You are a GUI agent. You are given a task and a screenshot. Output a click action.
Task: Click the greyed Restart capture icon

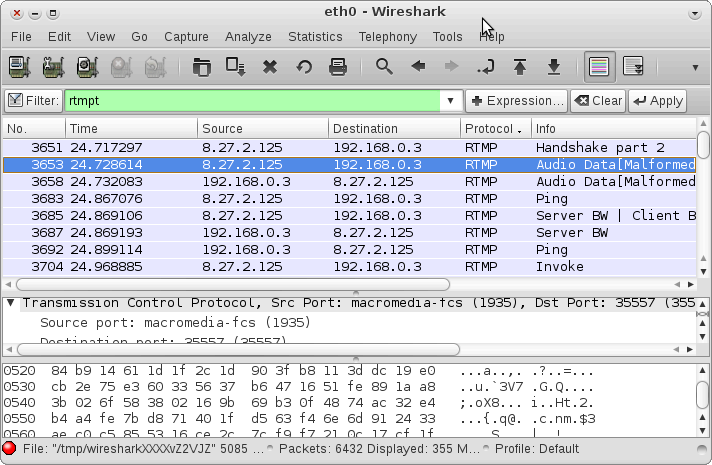[155, 67]
